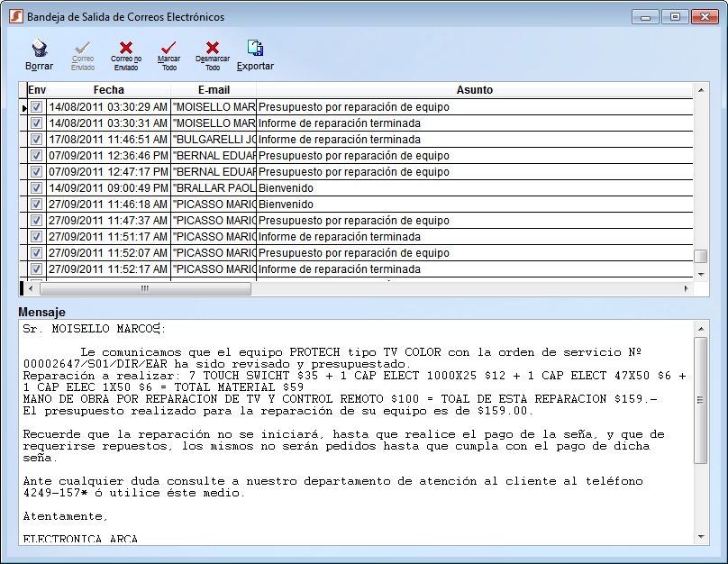Screen dimensions: 728x564
Task: Click the horizontal scrollbar thumb of the grid
Action: coord(144,289)
